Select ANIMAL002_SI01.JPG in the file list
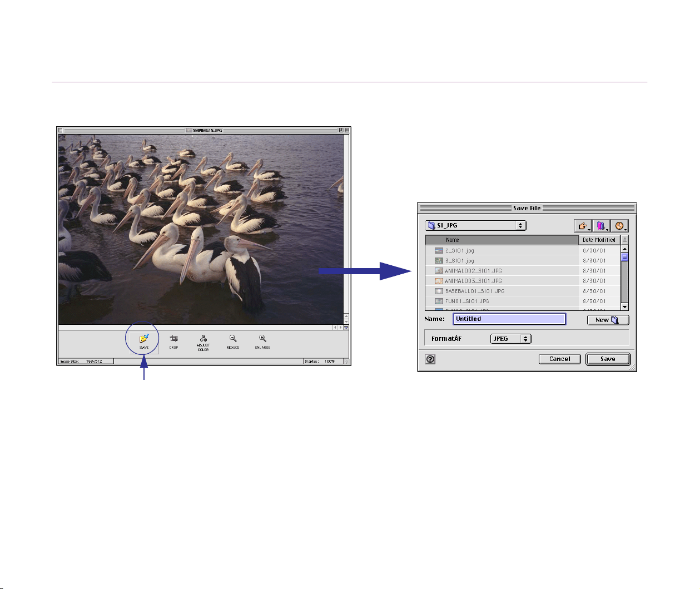The width and height of the screenshot is (700, 589). pyautogui.click(x=523, y=271)
